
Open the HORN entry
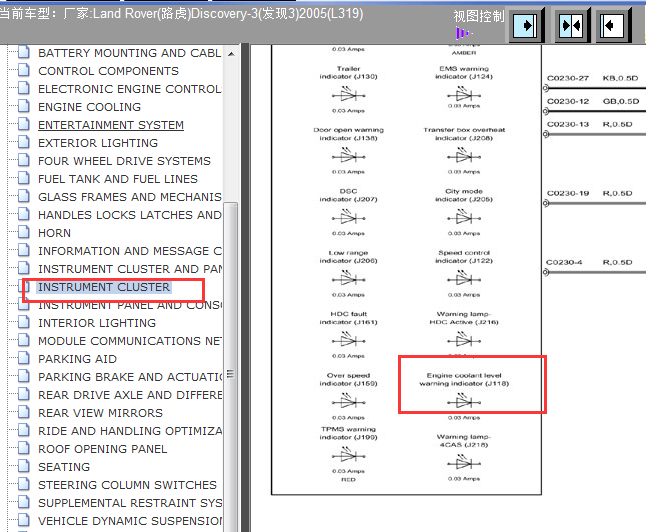(x=54, y=233)
